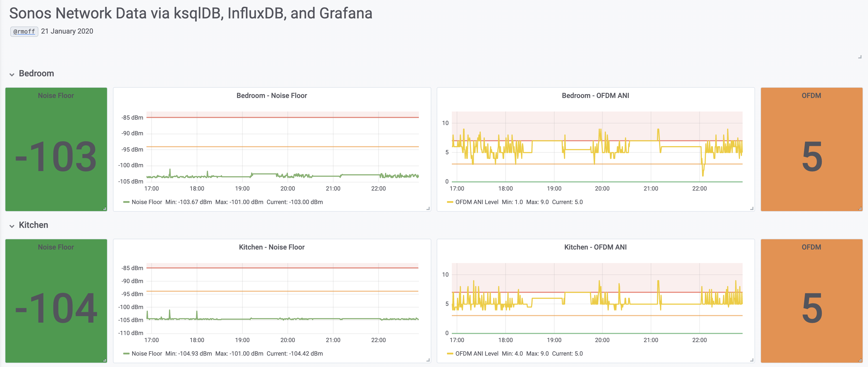Click the resize corner of the orange OFDM 5 panel
Image resolution: width=868 pixels, height=367 pixels.
tap(860, 208)
